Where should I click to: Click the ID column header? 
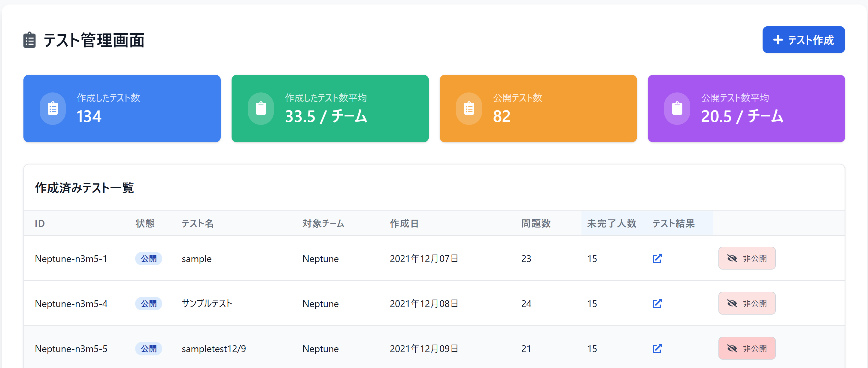point(40,224)
